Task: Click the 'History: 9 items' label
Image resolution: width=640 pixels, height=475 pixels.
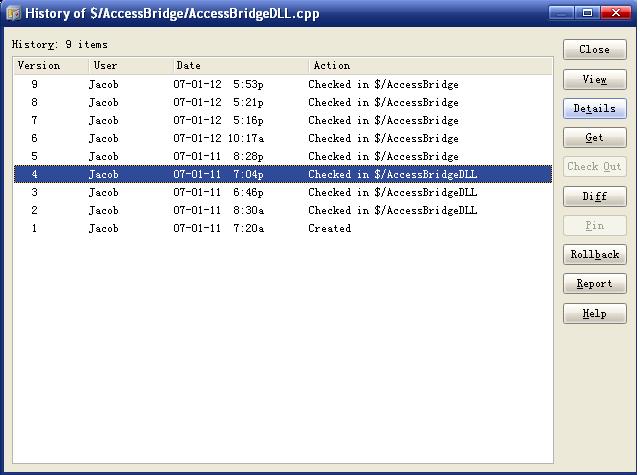Action: tap(60, 44)
